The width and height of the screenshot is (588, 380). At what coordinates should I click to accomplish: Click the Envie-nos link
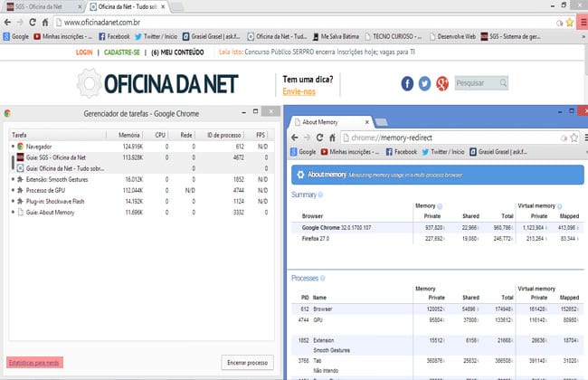(x=299, y=91)
